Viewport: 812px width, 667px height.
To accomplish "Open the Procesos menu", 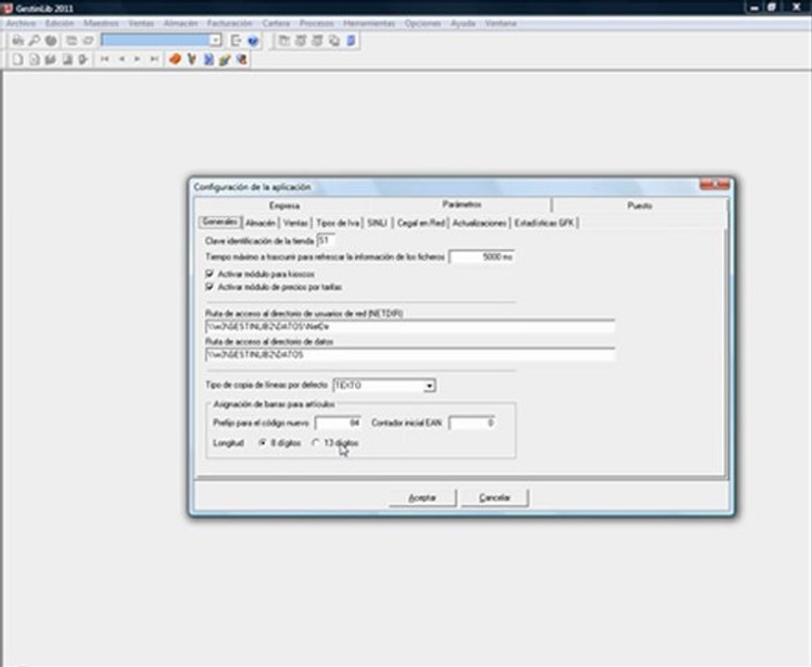I will coord(316,23).
